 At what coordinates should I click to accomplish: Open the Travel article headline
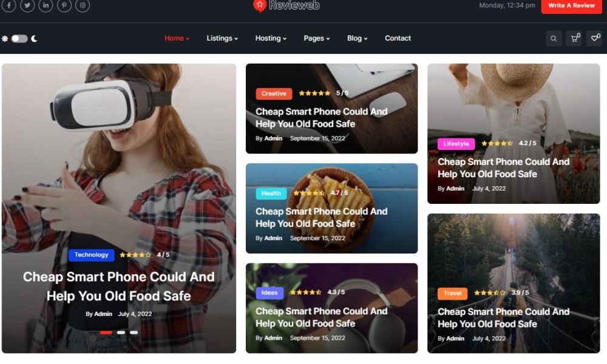(504, 317)
